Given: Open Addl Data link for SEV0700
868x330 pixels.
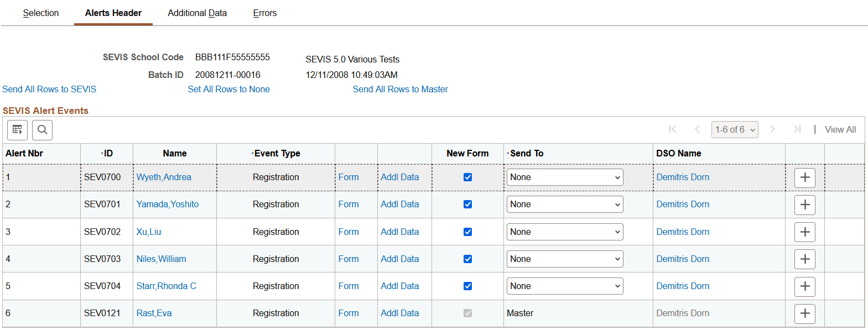Looking at the screenshot, I should coord(400,177).
